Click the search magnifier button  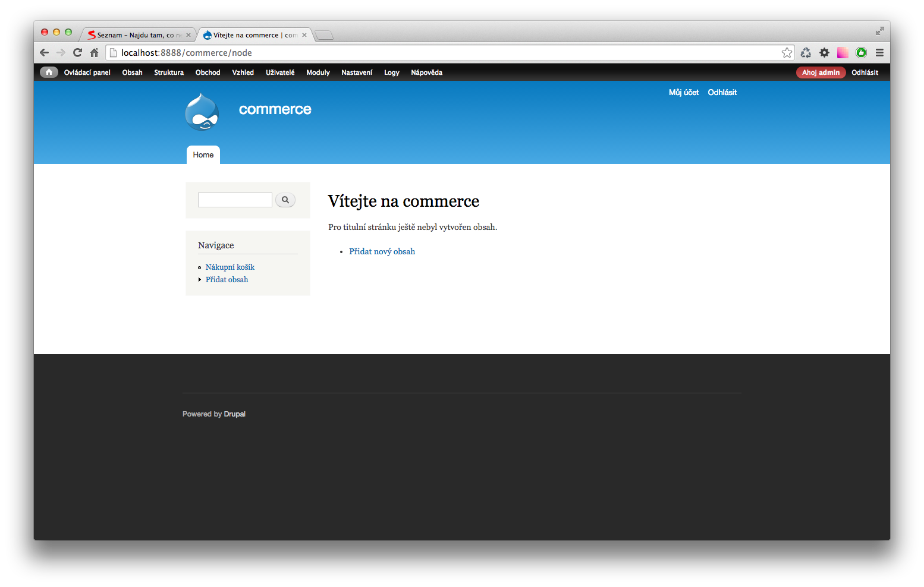coord(285,200)
